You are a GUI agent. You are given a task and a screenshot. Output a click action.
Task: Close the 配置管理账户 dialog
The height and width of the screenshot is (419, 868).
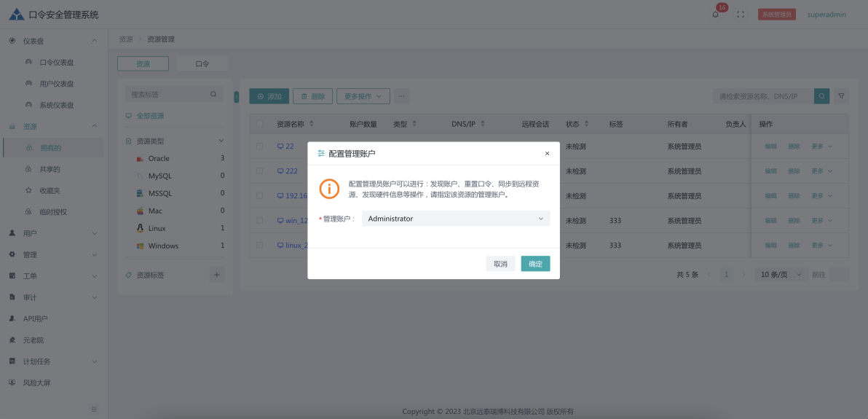click(547, 154)
